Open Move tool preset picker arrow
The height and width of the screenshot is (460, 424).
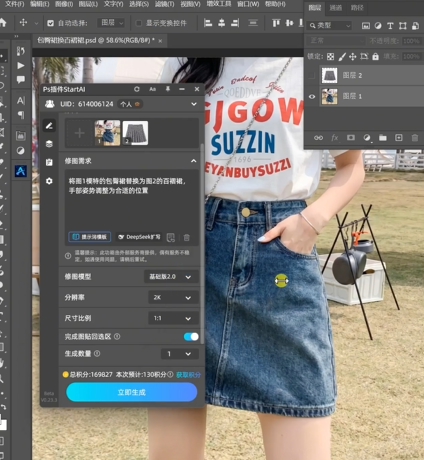[36, 23]
